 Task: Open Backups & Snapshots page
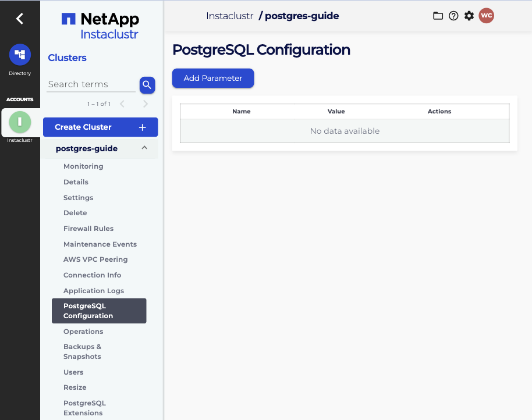pyautogui.click(x=82, y=351)
